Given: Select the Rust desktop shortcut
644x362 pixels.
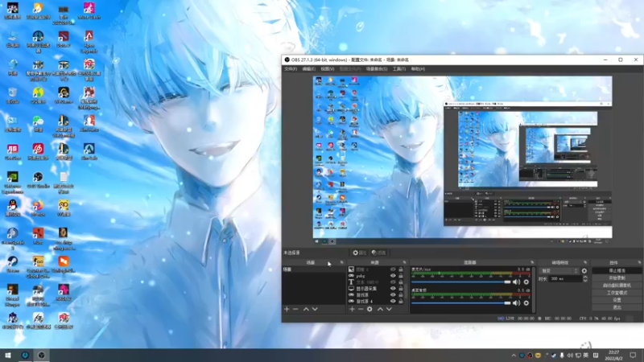Looking at the screenshot, I should pos(38,236).
